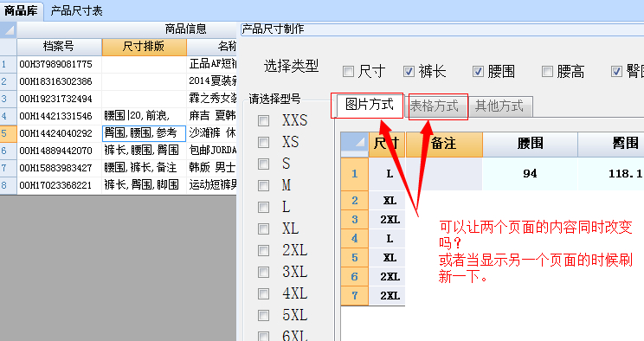Switch to the 商品库 top tab
The height and width of the screenshot is (341, 644).
click(21, 10)
